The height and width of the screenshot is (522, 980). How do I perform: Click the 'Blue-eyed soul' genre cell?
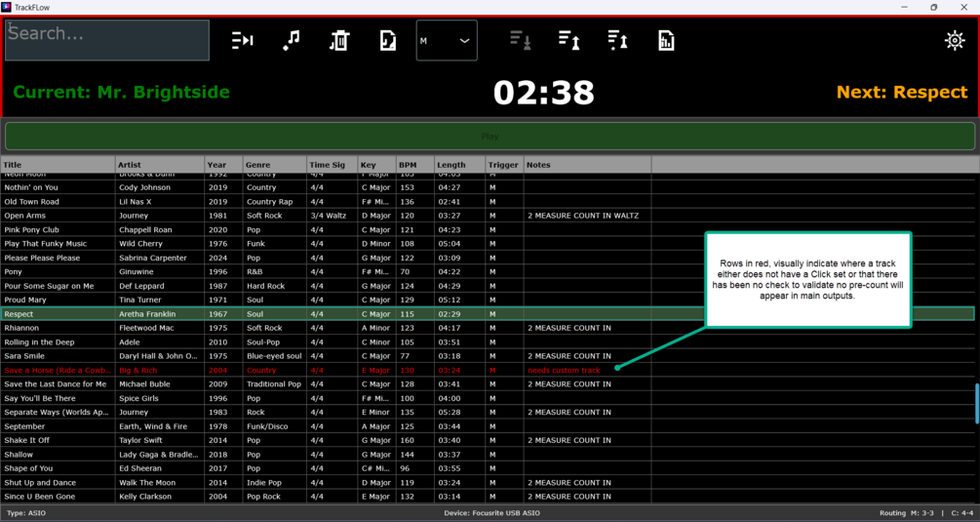point(274,356)
